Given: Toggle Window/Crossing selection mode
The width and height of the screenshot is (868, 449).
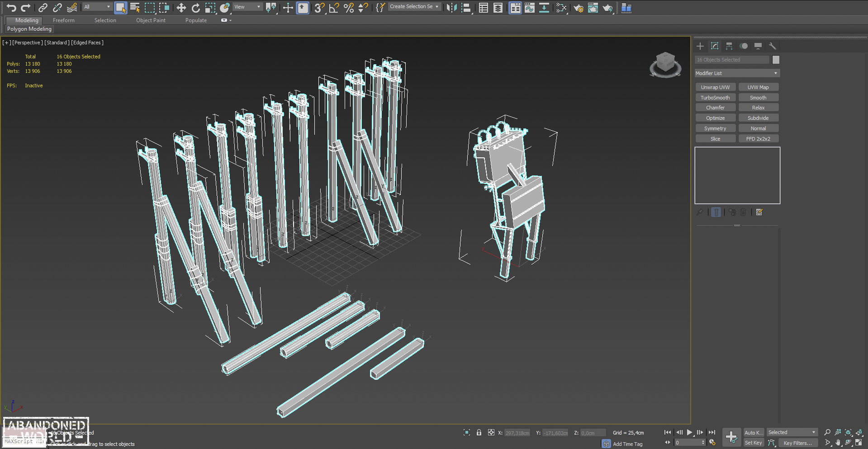Looking at the screenshot, I should [164, 7].
